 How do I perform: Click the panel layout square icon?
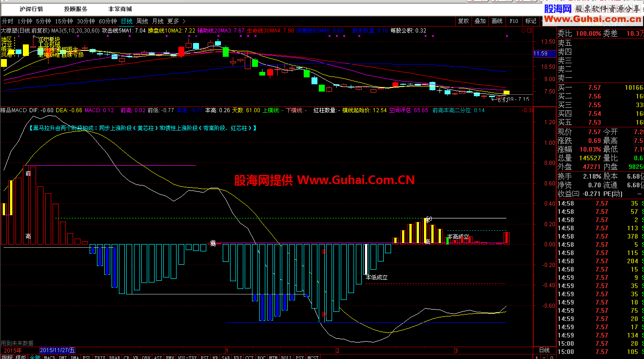click(x=530, y=30)
